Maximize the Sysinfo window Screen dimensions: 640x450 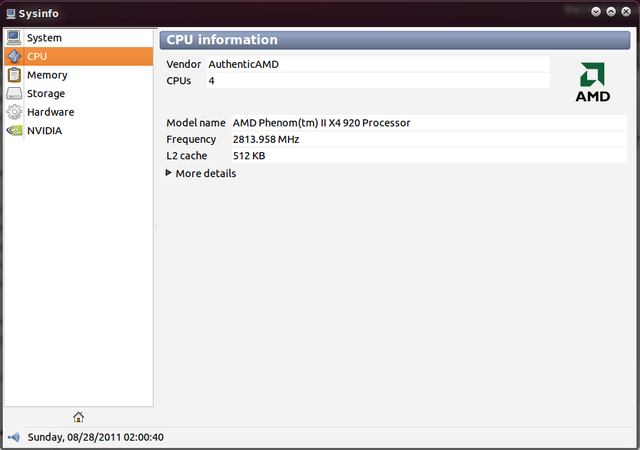pos(611,12)
